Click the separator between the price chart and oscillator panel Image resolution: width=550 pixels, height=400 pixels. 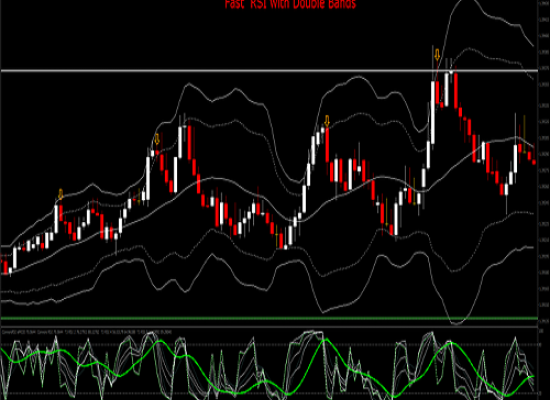pyautogui.click(x=269, y=327)
